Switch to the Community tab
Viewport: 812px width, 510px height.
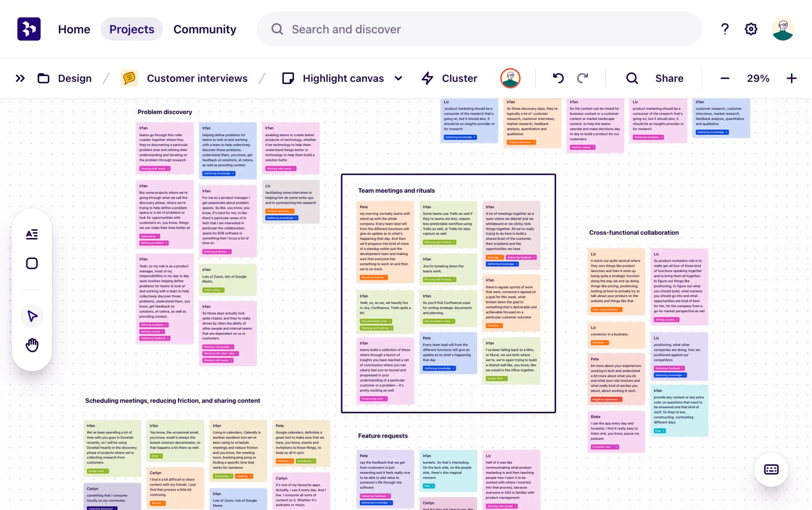[205, 29]
